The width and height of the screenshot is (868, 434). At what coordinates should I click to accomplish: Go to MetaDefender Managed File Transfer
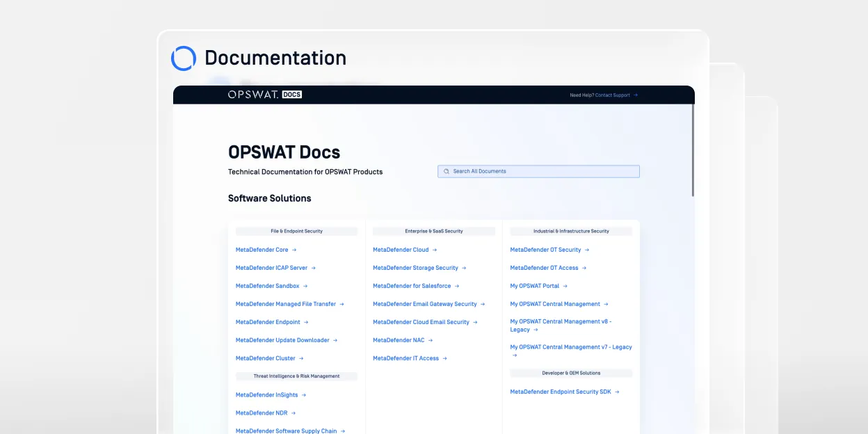click(x=285, y=304)
